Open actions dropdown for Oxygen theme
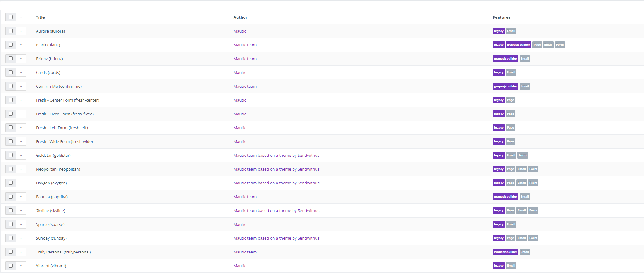Viewport: 644px width, 274px height. click(21, 183)
